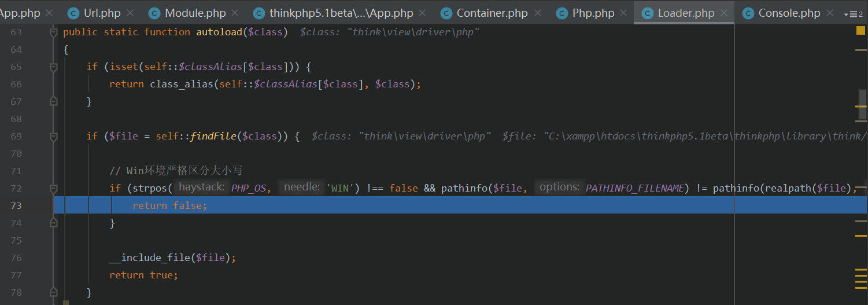The image size is (868, 305).
Task: Close the thinkphp5.1beta\...\App.php tab
Action: (x=423, y=13)
